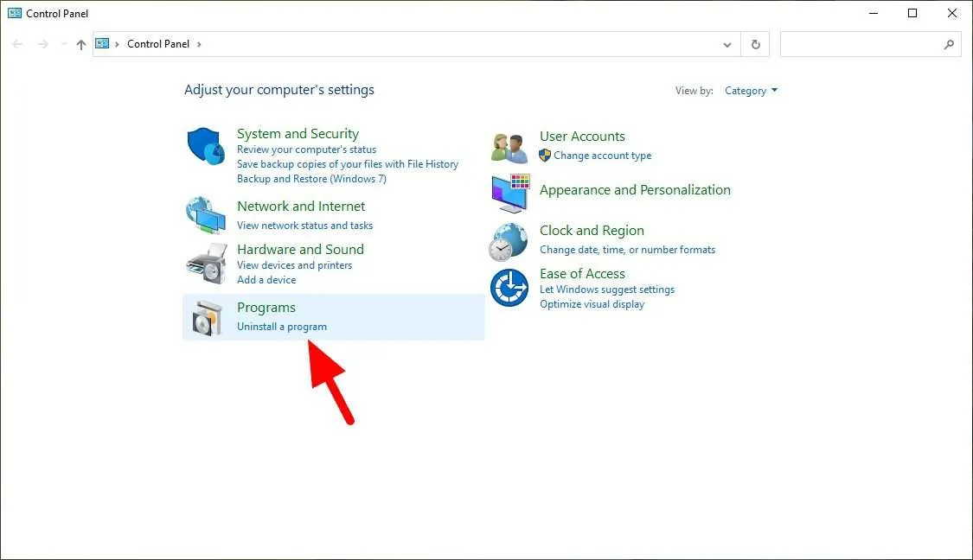Open System and Security category
This screenshot has width=973, height=560.
point(298,133)
